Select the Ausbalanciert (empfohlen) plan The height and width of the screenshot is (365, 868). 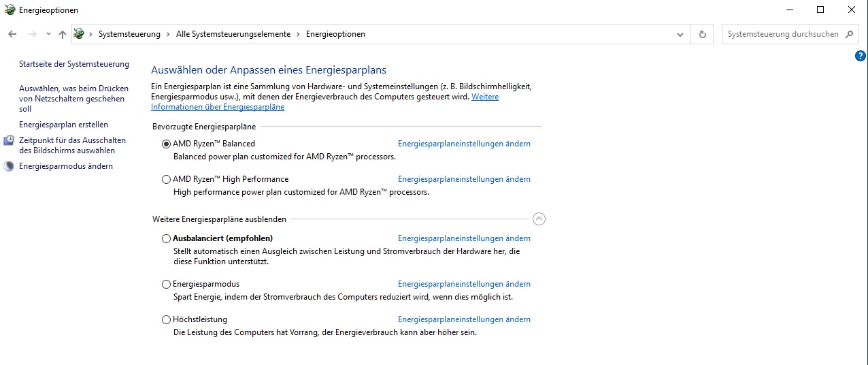[x=167, y=238]
